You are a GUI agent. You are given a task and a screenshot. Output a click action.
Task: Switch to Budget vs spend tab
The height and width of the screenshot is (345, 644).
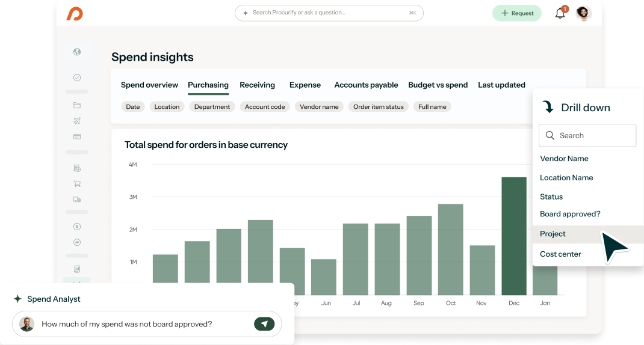[438, 85]
